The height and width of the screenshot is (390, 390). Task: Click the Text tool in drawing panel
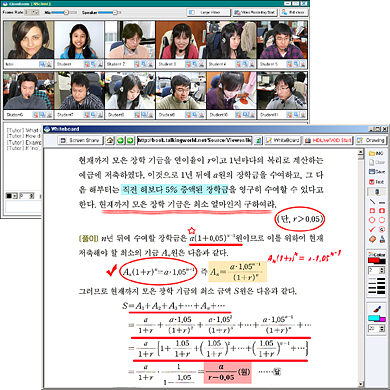point(377,182)
